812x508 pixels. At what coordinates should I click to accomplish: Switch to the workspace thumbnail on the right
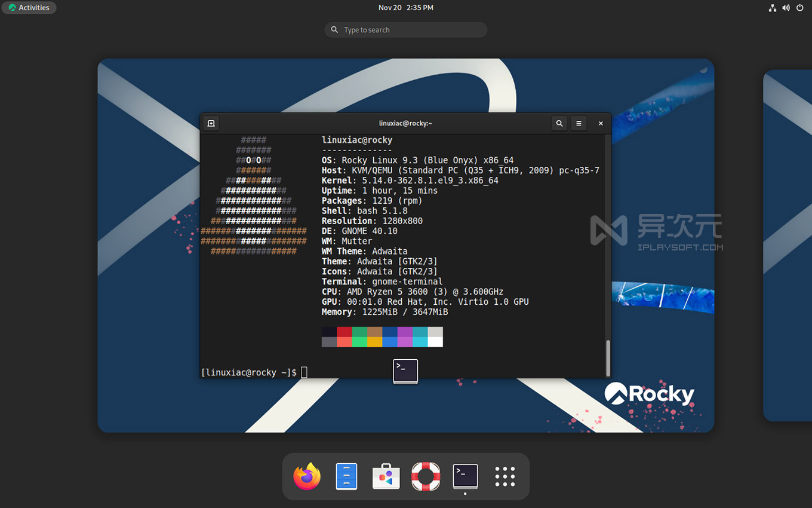pos(787,245)
